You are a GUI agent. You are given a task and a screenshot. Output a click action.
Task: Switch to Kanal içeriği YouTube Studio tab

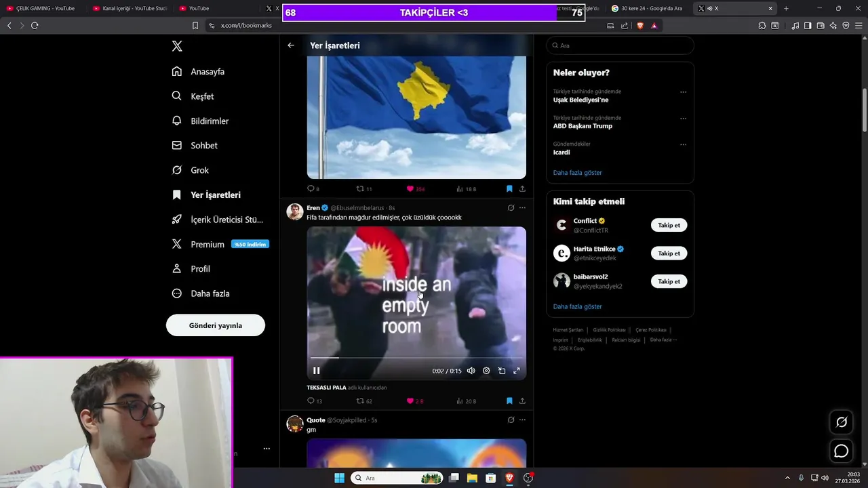[130, 8]
